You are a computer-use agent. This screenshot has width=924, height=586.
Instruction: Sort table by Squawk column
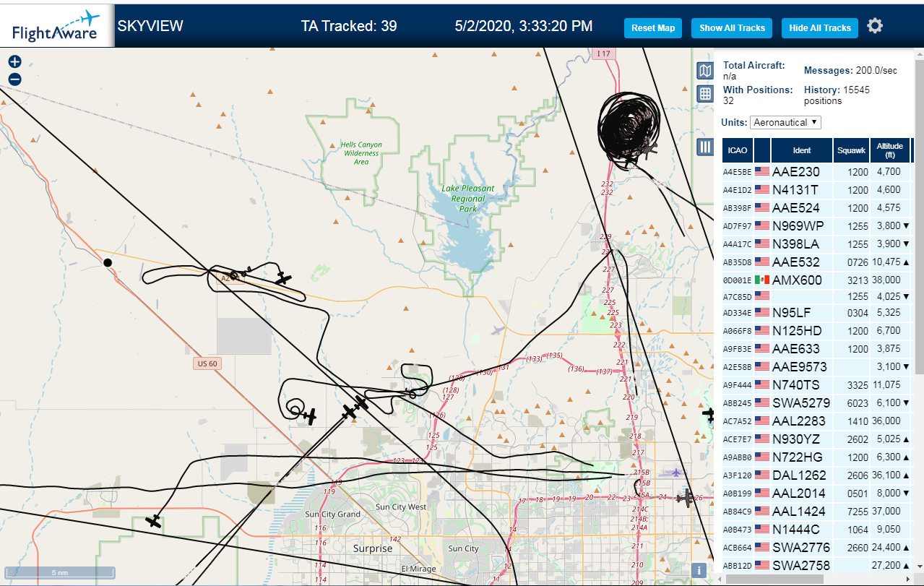click(x=850, y=150)
